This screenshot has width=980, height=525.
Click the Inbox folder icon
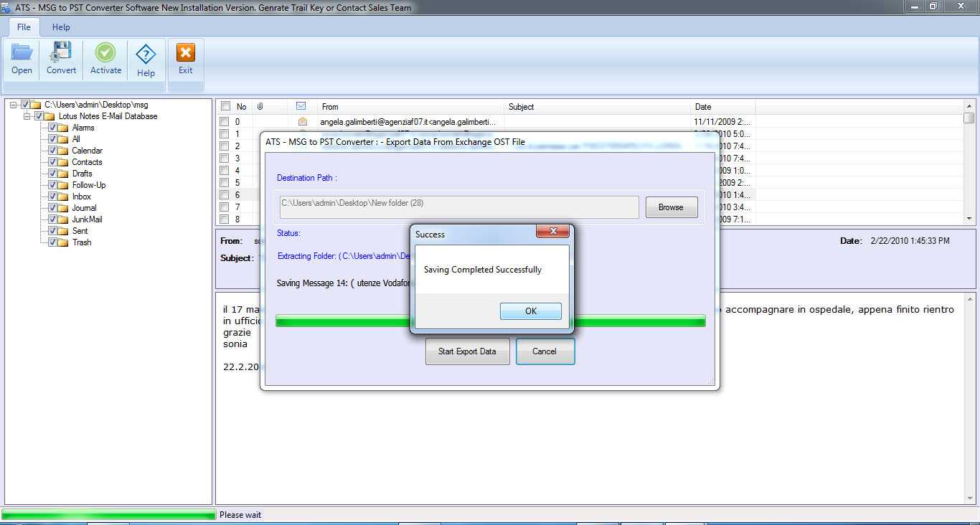(63, 197)
